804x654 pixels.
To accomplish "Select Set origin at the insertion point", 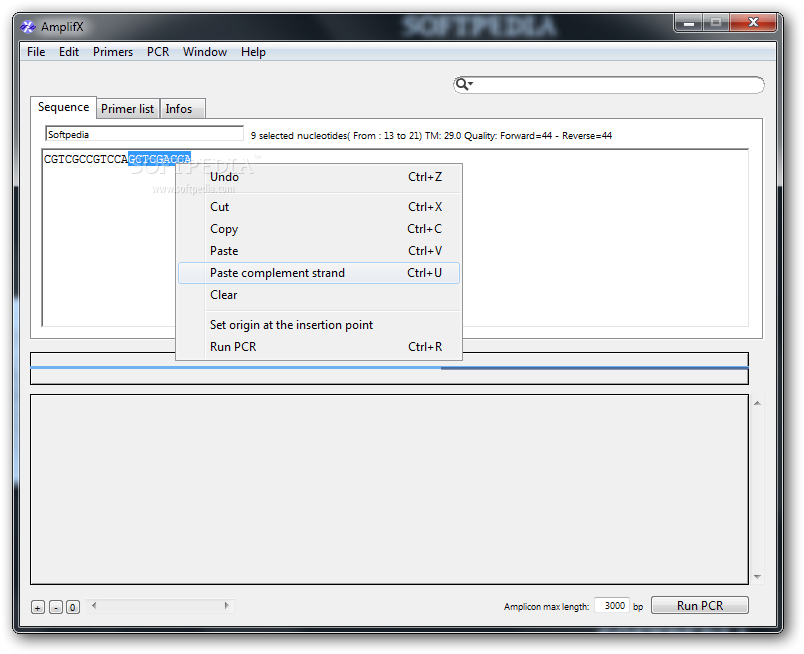I will click(318, 325).
